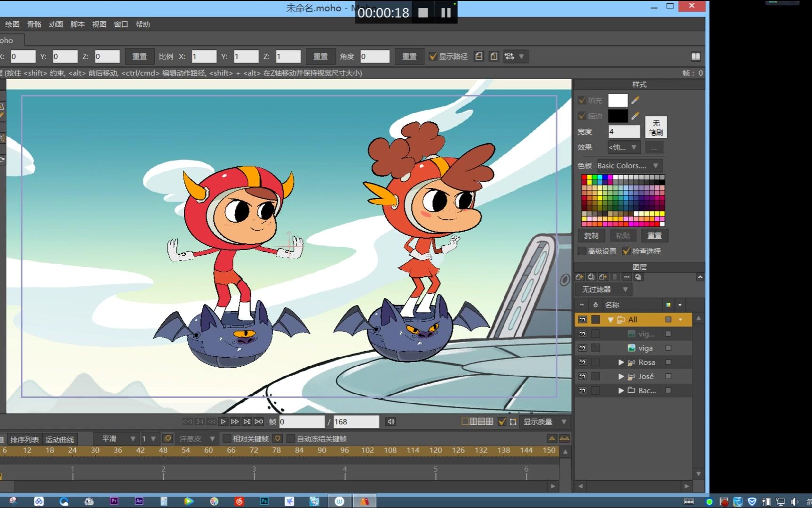
Task: Toggle audio mute speaker icon
Action: point(390,421)
